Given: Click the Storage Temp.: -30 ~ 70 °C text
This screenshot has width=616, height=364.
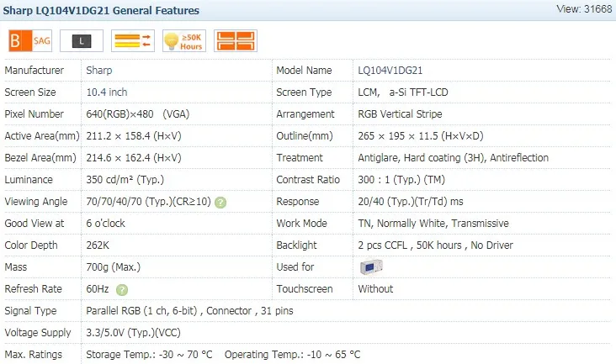Looking at the screenshot, I should [x=149, y=355].
